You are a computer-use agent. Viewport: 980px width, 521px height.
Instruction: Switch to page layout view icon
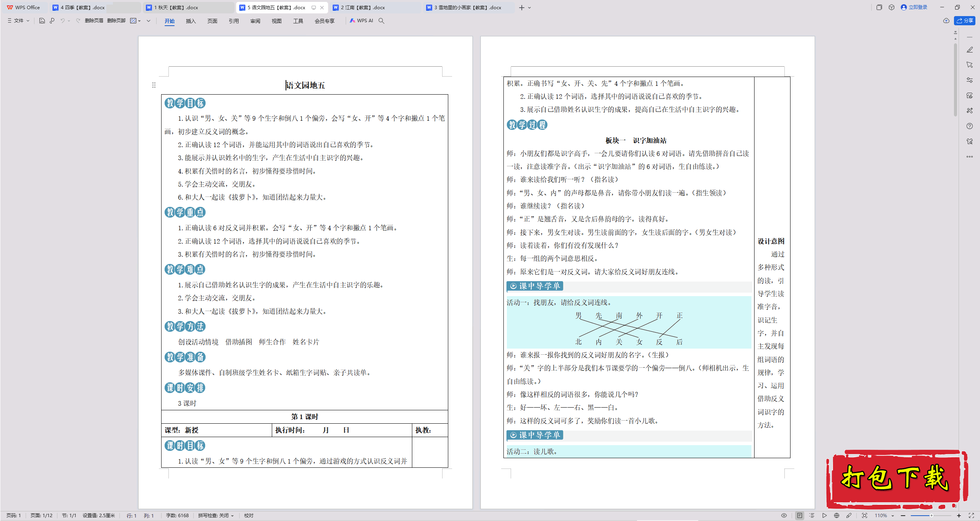click(800, 516)
